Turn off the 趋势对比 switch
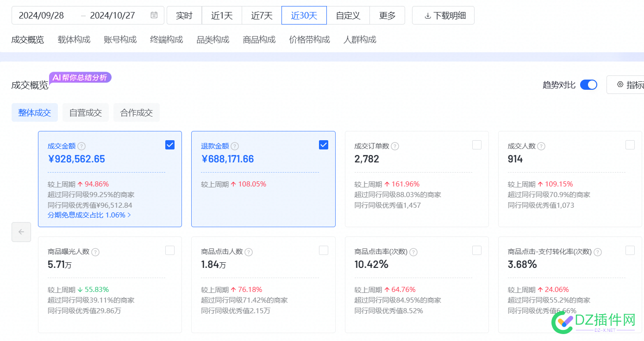644x341 pixels. [x=588, y=85]
